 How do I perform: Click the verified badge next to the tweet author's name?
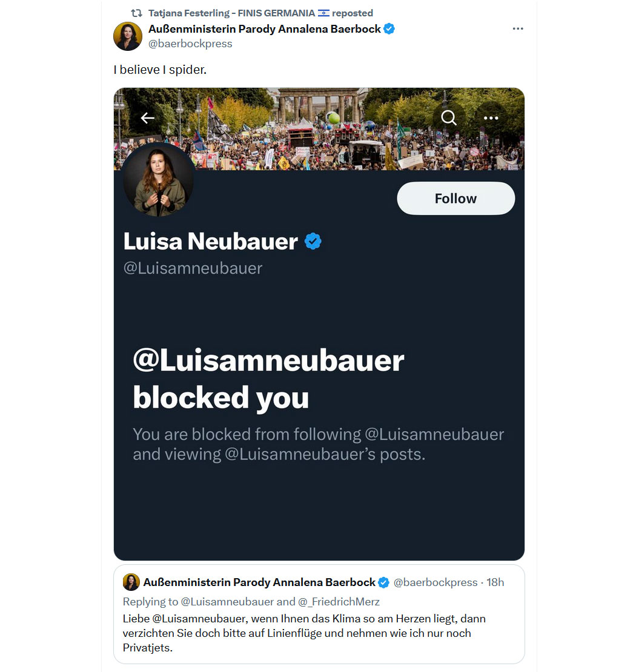(x=389, y=29)
